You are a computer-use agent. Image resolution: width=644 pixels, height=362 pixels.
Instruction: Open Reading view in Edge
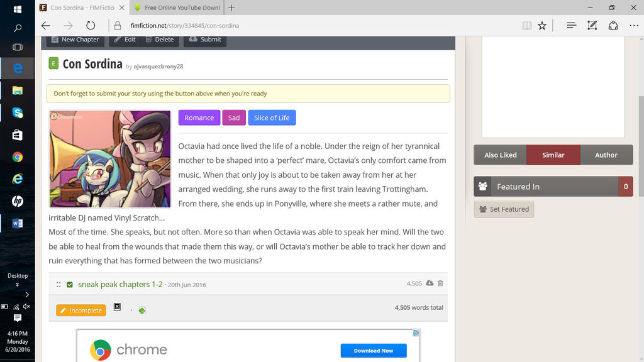pyautogui.click(x=526, y=25)
